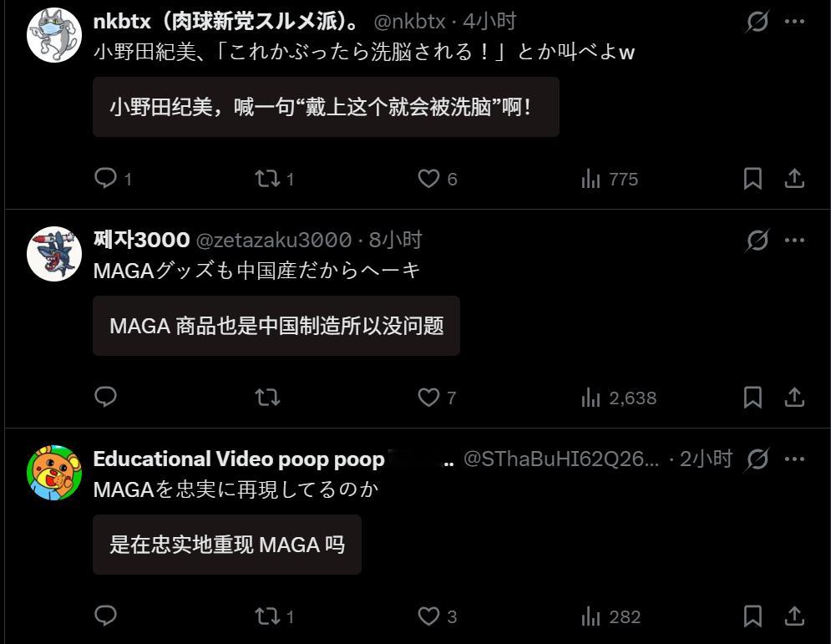Open the more options menu on the Educational Video post
831x644 pixels.
794,459
